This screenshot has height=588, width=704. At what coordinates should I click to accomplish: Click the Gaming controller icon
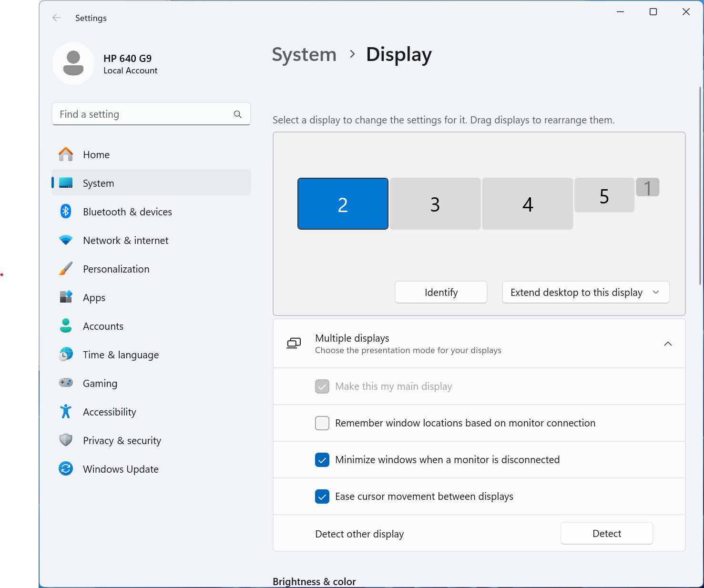coord(66,383)
